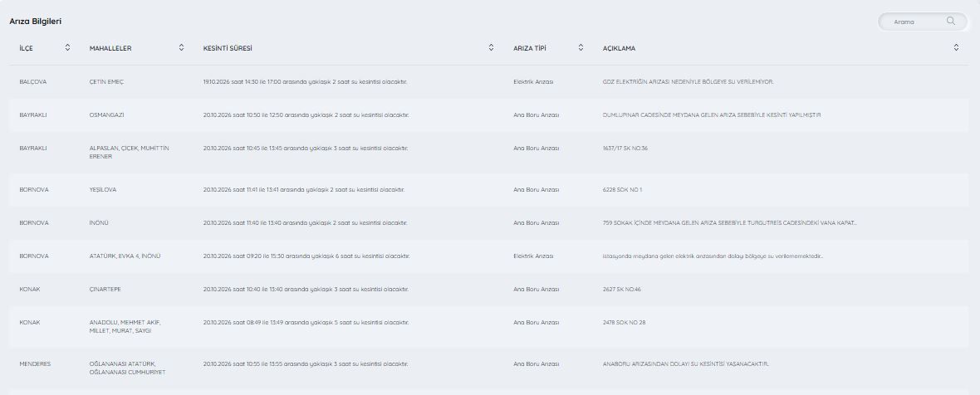Viewport: 980px width, 395px height.
Task: Select ATATÜRK, EVKA 4, İNÖNÜ cell
Action: click(x=125, y=256)
